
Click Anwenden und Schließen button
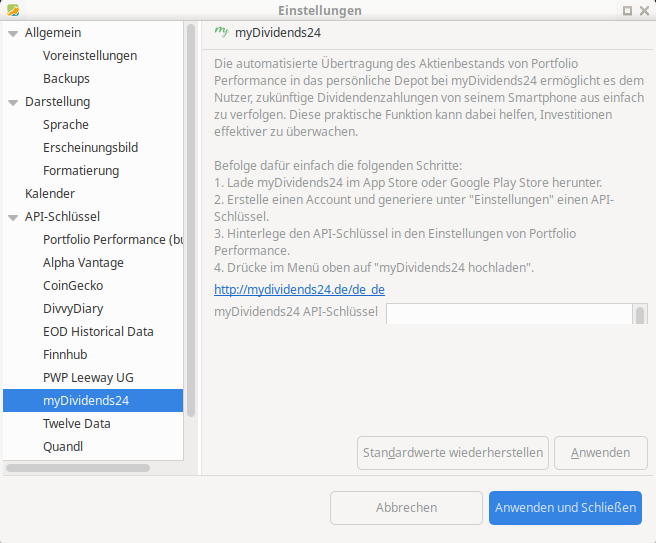pos(565,508)
